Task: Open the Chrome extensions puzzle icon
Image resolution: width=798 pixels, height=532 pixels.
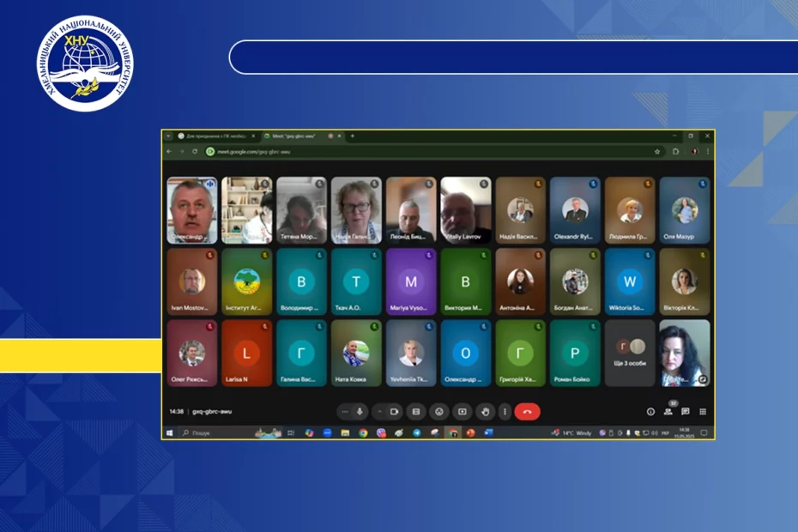Action: [x=676, y=151]
